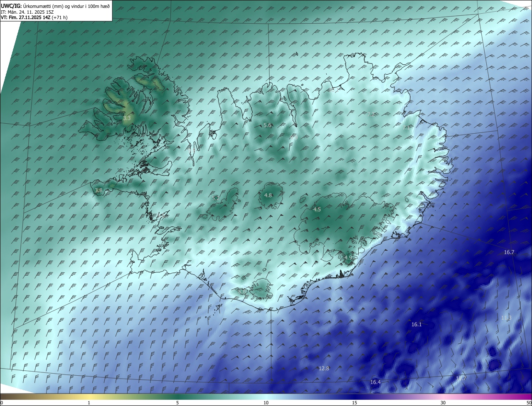Click the 12.8 value south of Iceland

click(324, 369)
